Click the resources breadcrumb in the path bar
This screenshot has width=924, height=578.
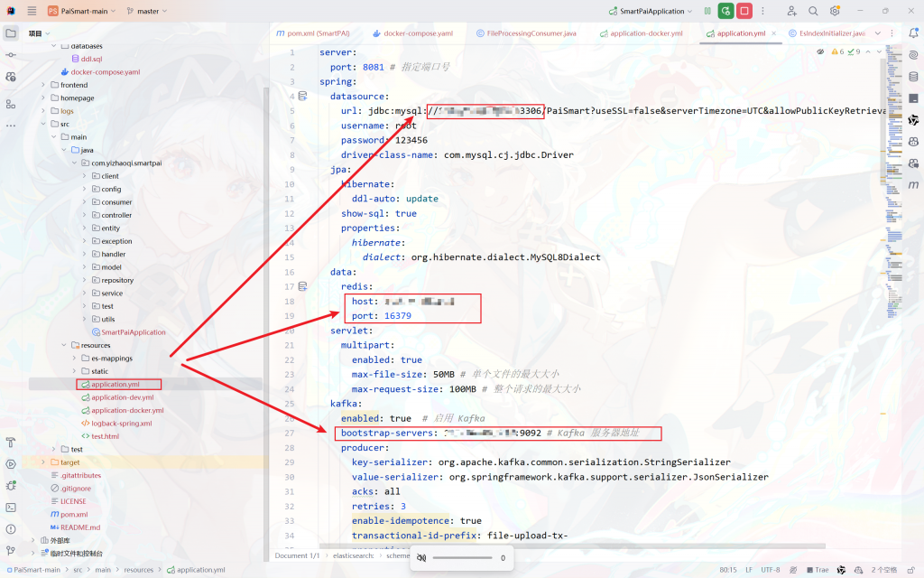138,570
